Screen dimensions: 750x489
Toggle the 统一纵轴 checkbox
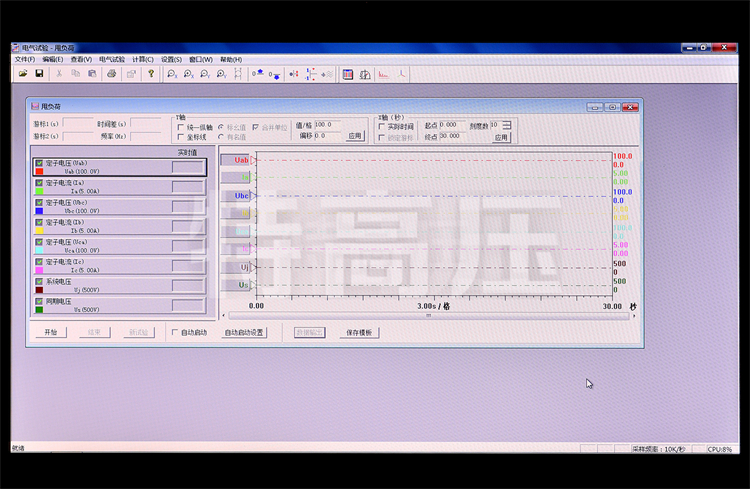point(181,127)
